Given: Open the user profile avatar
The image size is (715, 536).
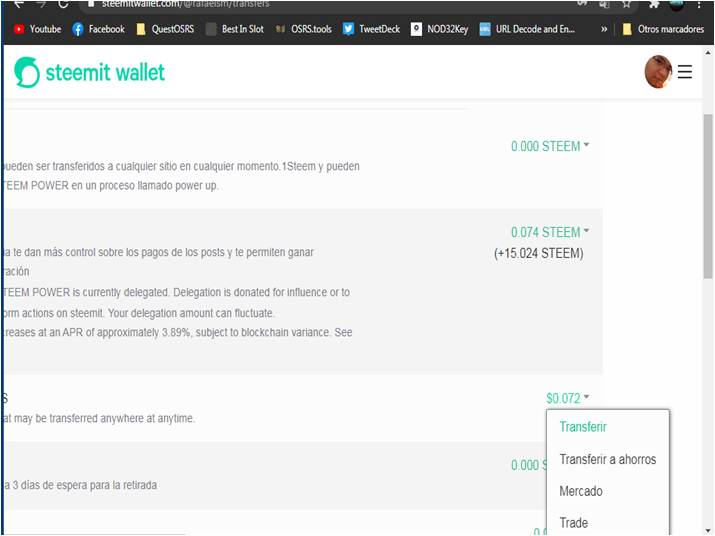Looking at the screenshot, I should pyautogui.click(x=658, y=72).
